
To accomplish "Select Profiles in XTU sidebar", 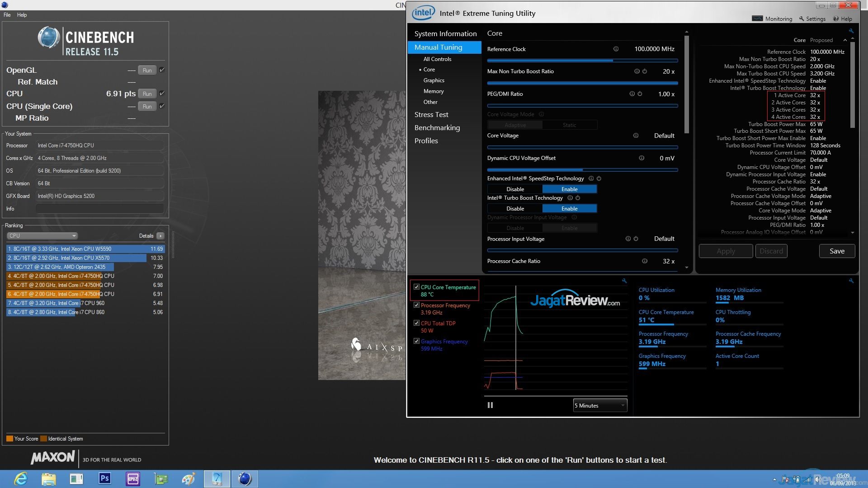I will tap(426, 141).
